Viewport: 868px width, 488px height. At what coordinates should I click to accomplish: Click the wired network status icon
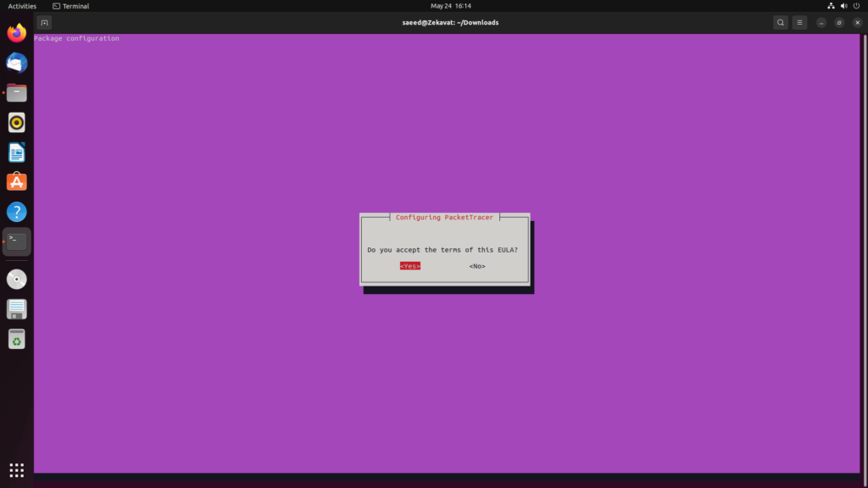pos(831,6)
